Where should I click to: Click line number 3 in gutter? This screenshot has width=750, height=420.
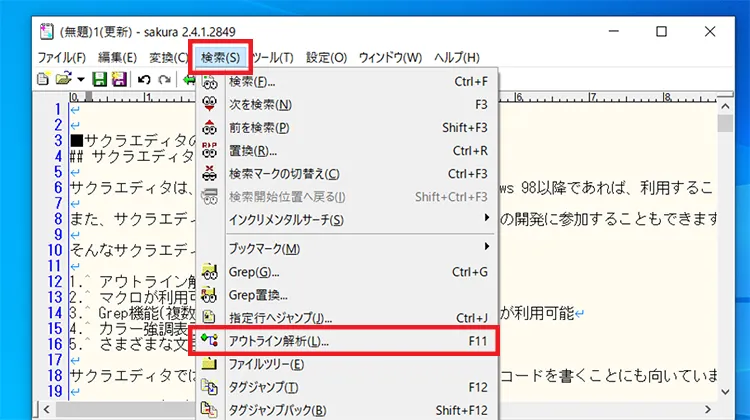pos(58,140)
